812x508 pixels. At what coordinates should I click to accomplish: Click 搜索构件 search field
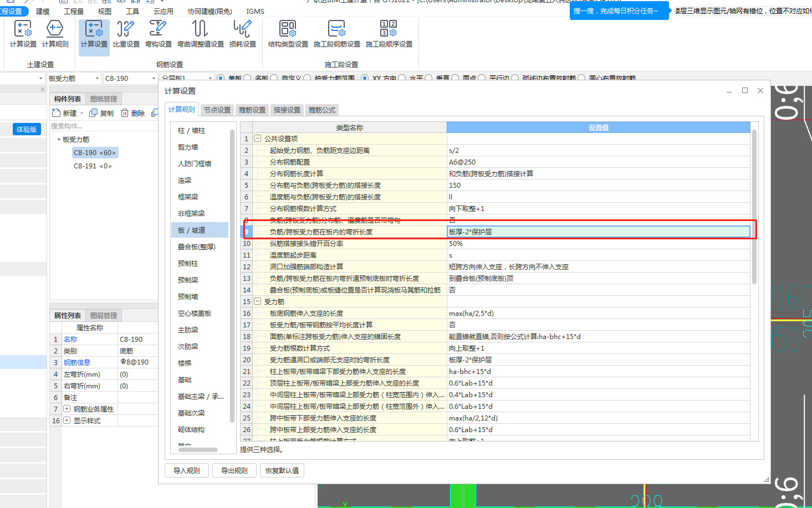[103, 126]
